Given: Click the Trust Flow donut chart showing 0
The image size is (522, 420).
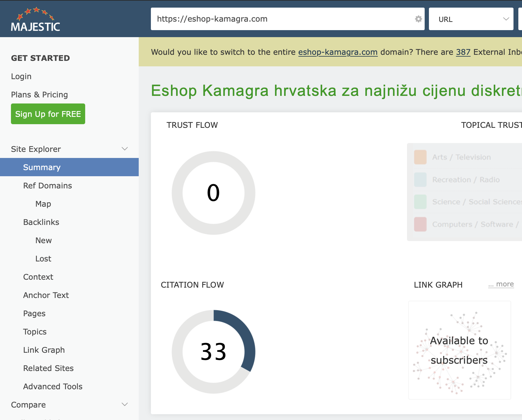Looking at the screenshot, I should (214, 193).
